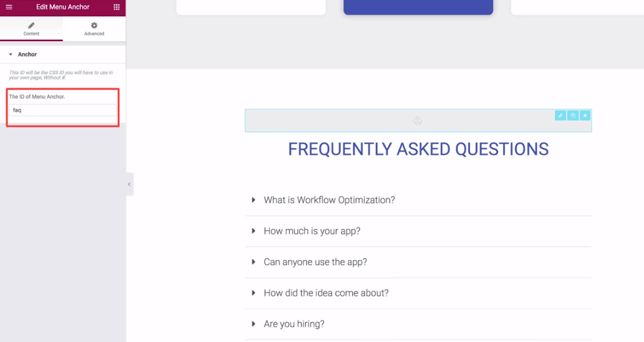This screenshot has width=644, height=342.
Task: Switch to the Content tab
Action: click(x=31, y=29)
